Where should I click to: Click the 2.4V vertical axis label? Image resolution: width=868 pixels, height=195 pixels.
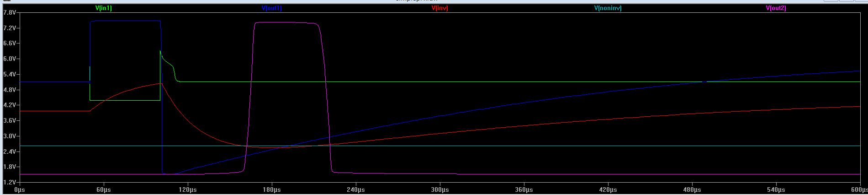click(x=10, y=152)
